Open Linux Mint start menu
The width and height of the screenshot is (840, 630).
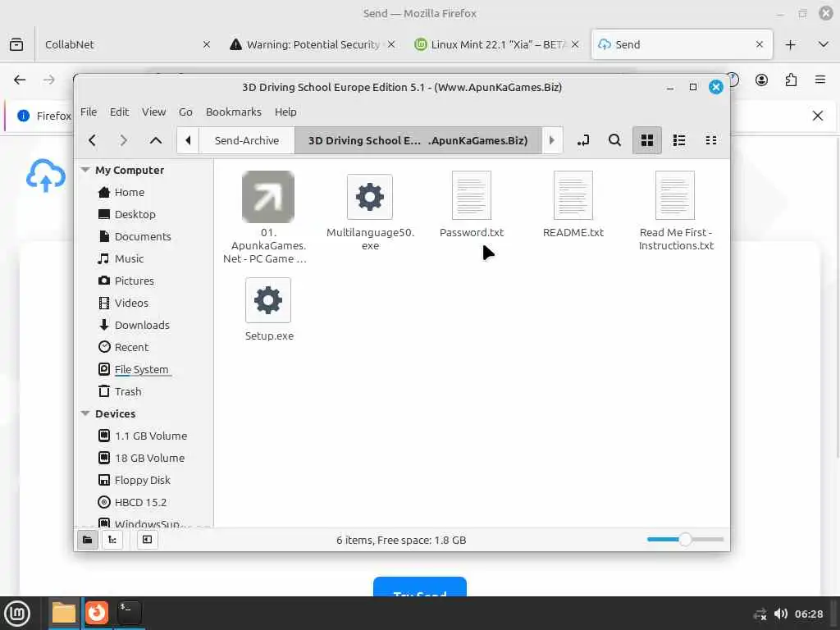[17, 614]
